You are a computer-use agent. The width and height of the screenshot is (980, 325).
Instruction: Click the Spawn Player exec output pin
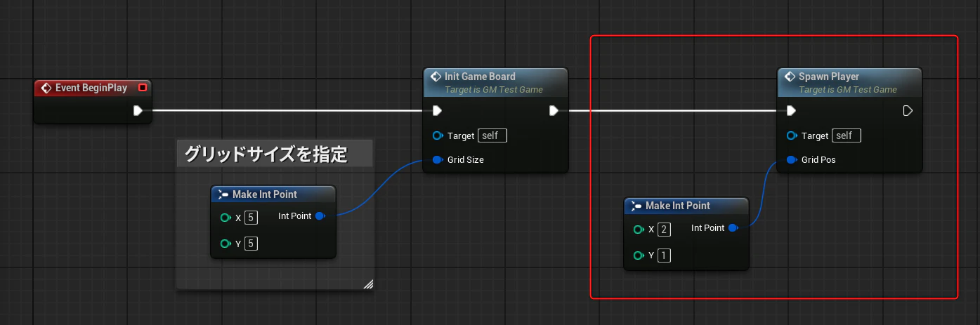908,110
